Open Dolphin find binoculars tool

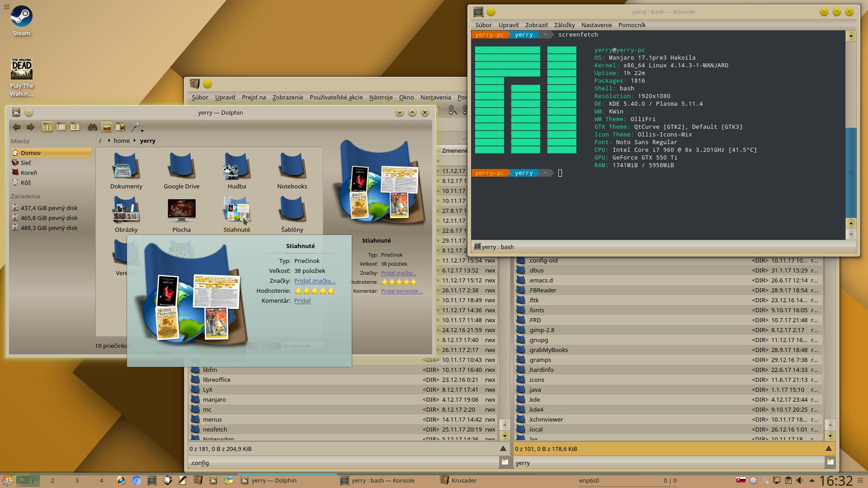click(x=93, y=127)
